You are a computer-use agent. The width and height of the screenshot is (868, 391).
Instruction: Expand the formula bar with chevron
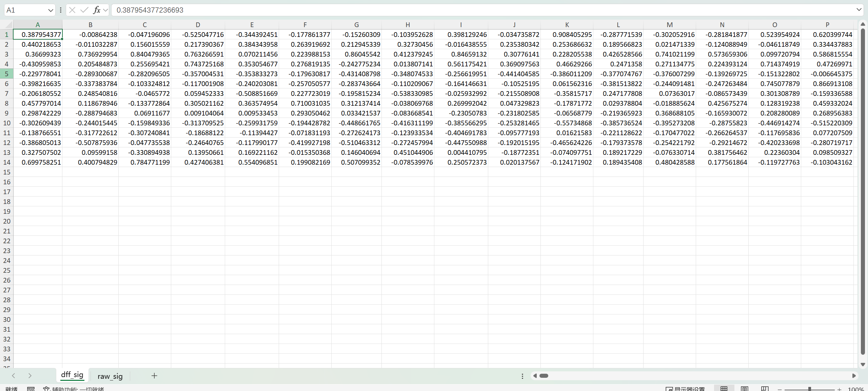point(859,10)
